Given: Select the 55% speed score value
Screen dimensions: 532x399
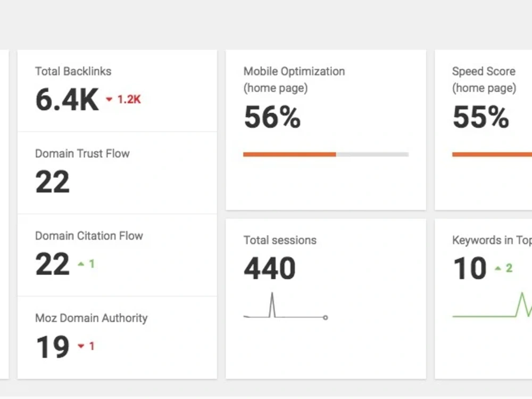Looking at the screenshot, I should pyautogui.click(x=481, y=117).
